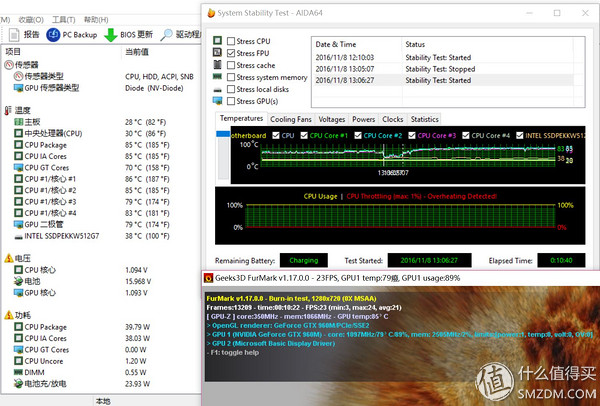Open the 帮助(H) menu
This screenshot has height=406, width=600.
point(97,18)
